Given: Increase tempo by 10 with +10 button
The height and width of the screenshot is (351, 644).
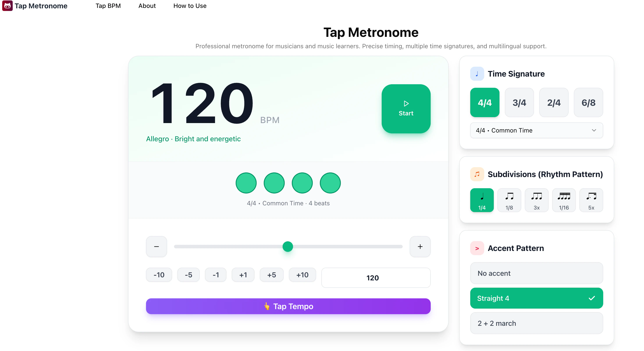Looking at the screenshot, I should [302, 274].
